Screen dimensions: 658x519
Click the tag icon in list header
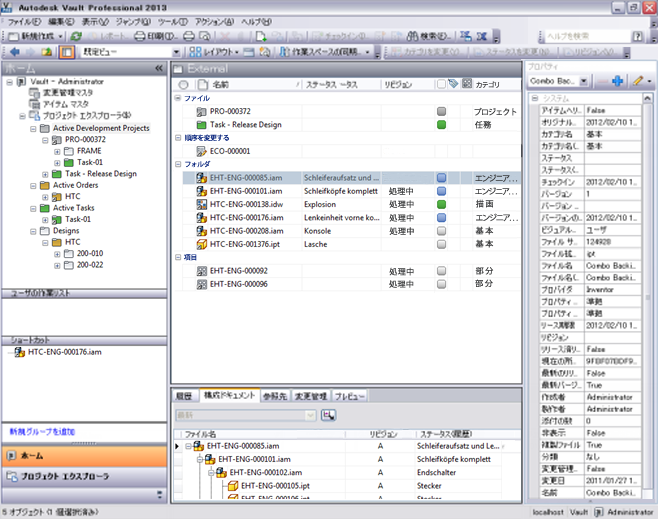tap(453, 84)
